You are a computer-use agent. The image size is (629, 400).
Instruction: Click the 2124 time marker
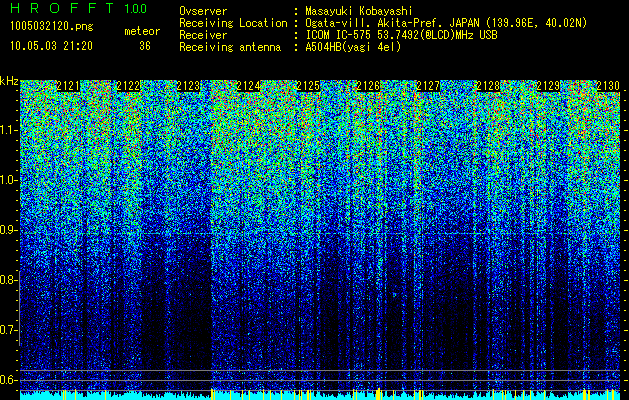coord(248,86)
